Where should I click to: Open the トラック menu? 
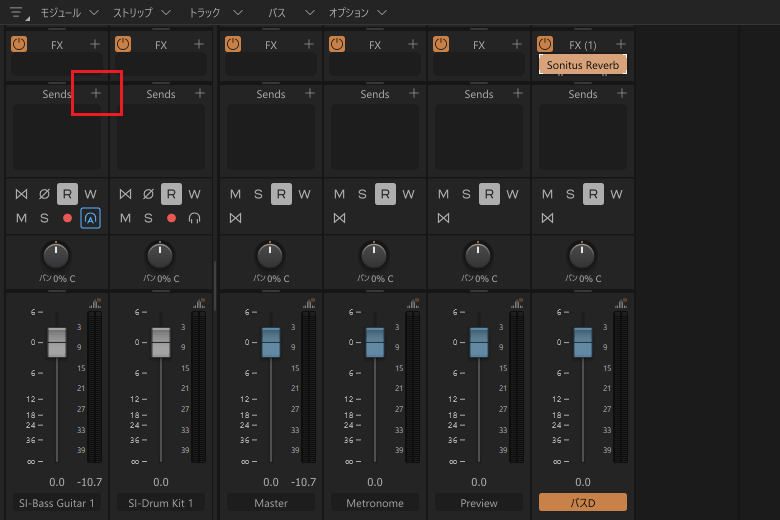pyautogui.click(x=216, y=13)
